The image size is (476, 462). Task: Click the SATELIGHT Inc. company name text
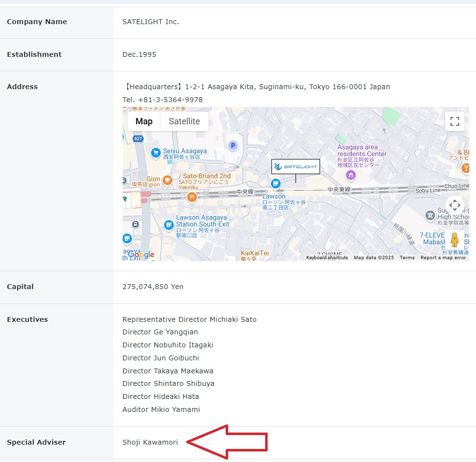(x=151, y=22)
